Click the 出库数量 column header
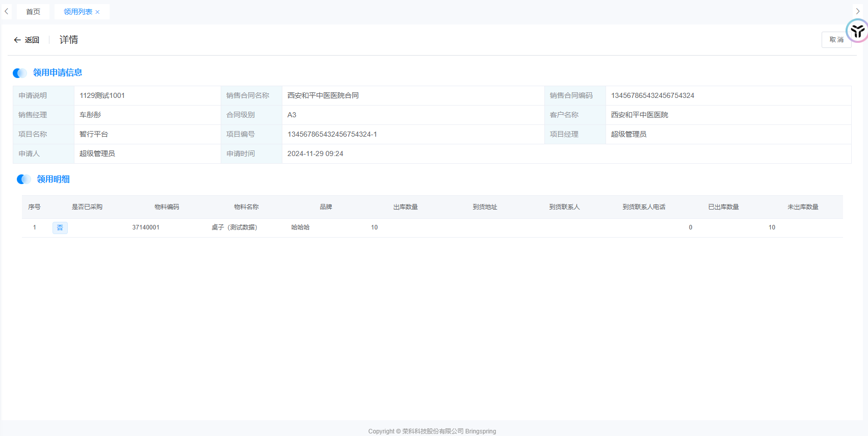This screenshot has width=868, height=436. point(405,207)
